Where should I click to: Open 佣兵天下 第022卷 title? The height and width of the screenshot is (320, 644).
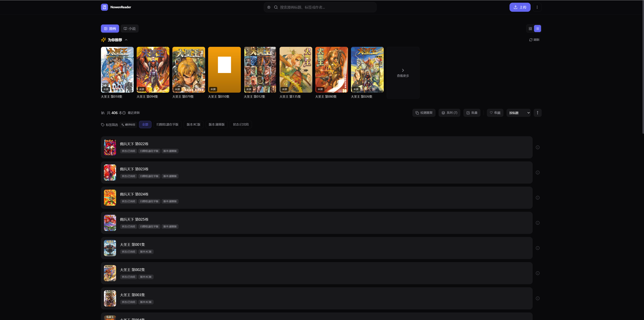coord(134,144)
